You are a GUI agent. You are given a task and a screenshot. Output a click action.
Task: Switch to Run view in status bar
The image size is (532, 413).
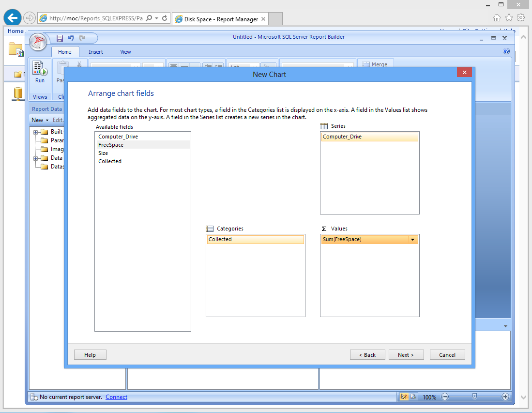(x=413, y=397)
